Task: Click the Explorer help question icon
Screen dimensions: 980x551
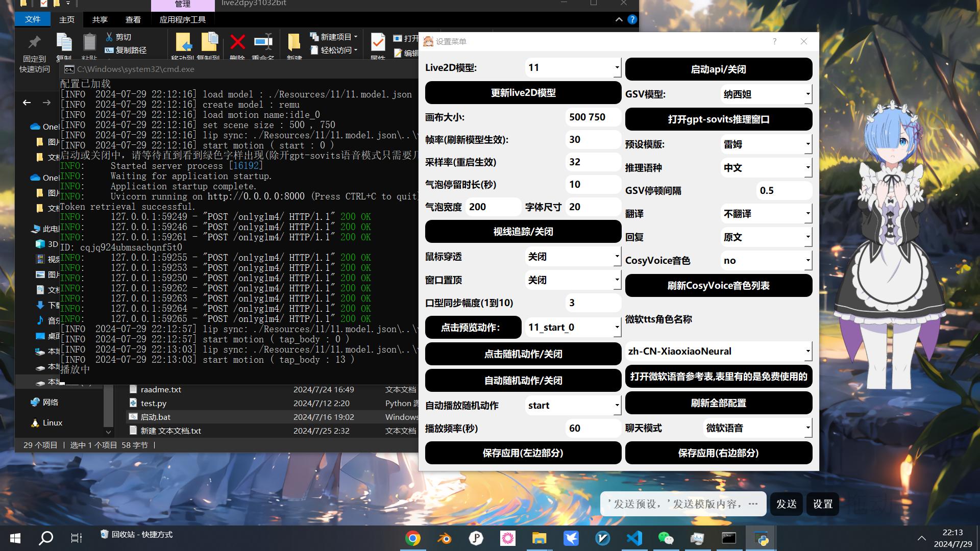Action: point(632,19)
